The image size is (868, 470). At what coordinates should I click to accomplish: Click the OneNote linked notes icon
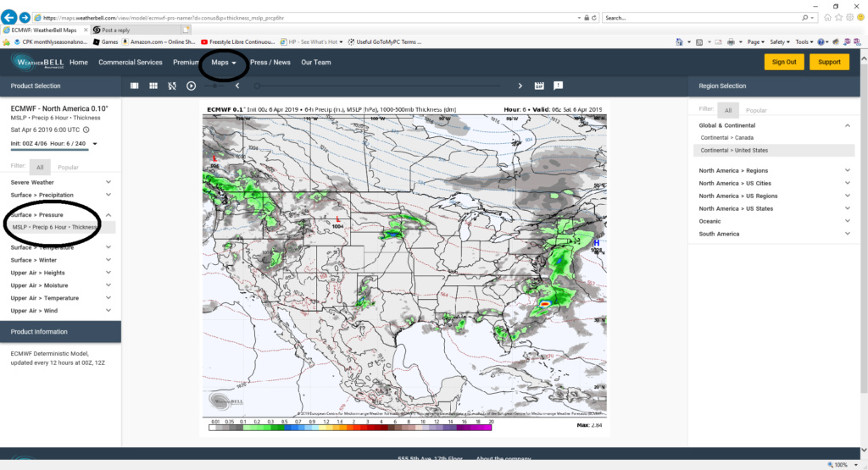click(x=857, y=42)
